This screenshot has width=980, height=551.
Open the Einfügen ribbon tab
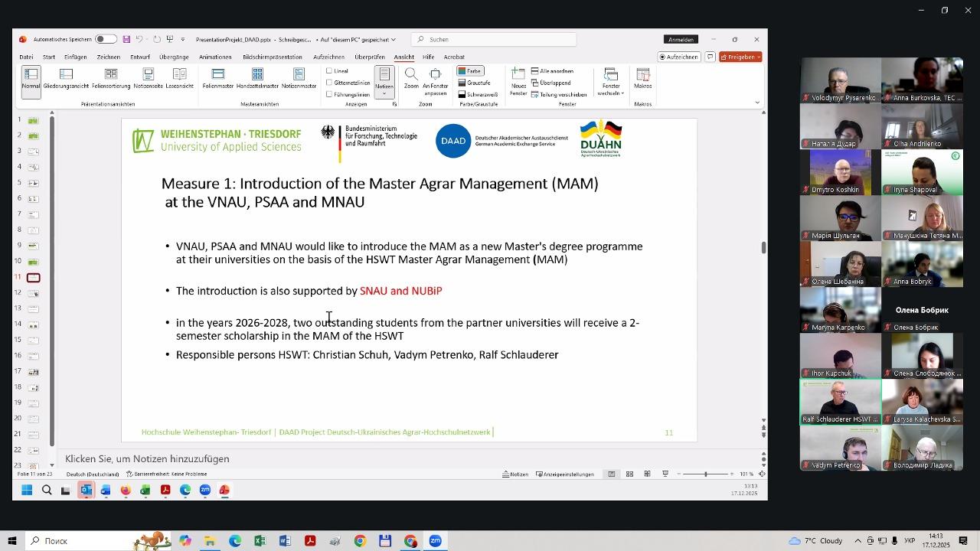click(x=75, y=57)
